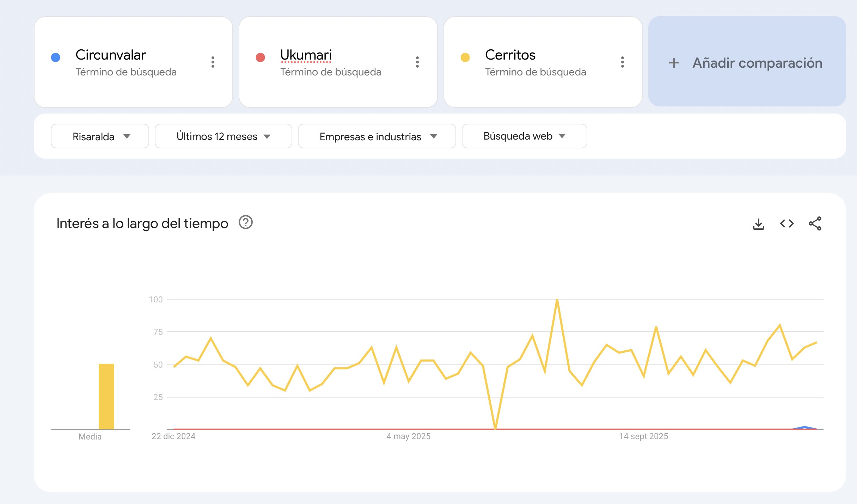Click the plus icon in Añadir comparación
The image size is (857, 504).
coord(674,63)
